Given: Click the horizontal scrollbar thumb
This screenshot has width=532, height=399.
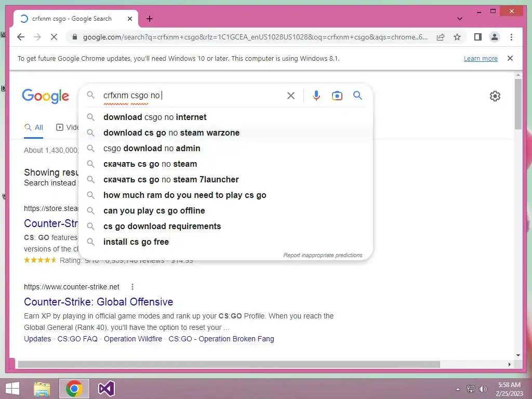Looking at the screenshot, I should (229, 364).
